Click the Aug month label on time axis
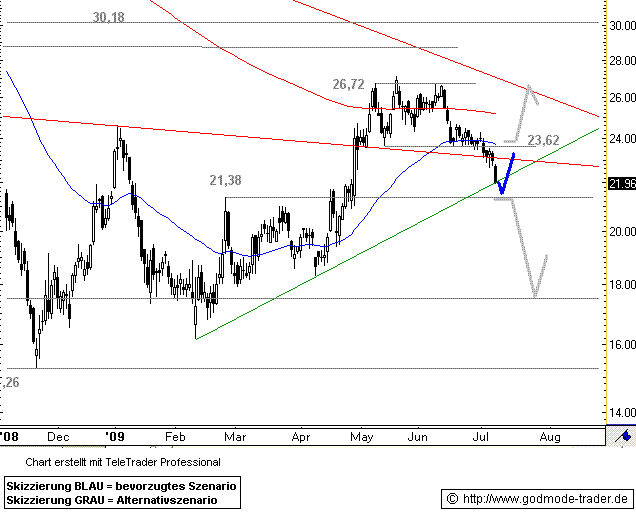This screenshot has height=525, width=636. [550, 437]
